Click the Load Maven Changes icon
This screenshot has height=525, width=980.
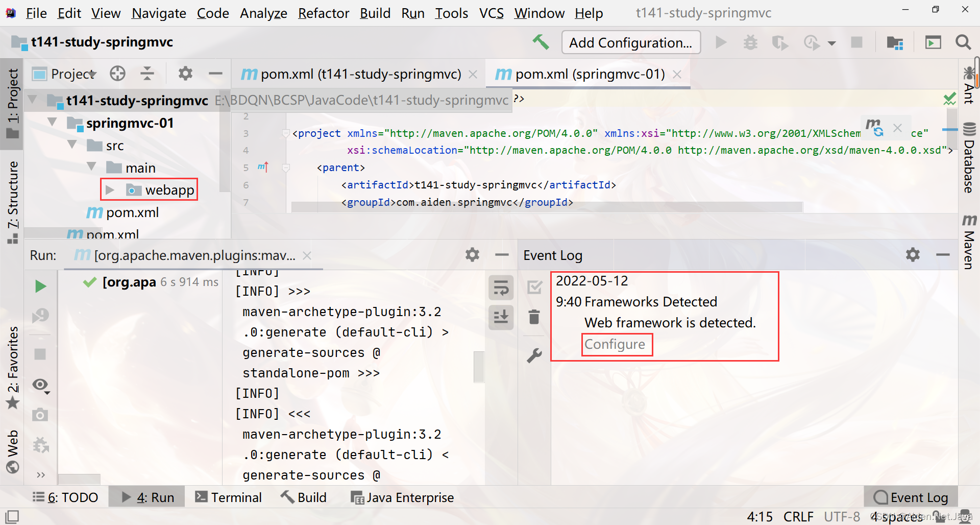(x=875, y=127)
